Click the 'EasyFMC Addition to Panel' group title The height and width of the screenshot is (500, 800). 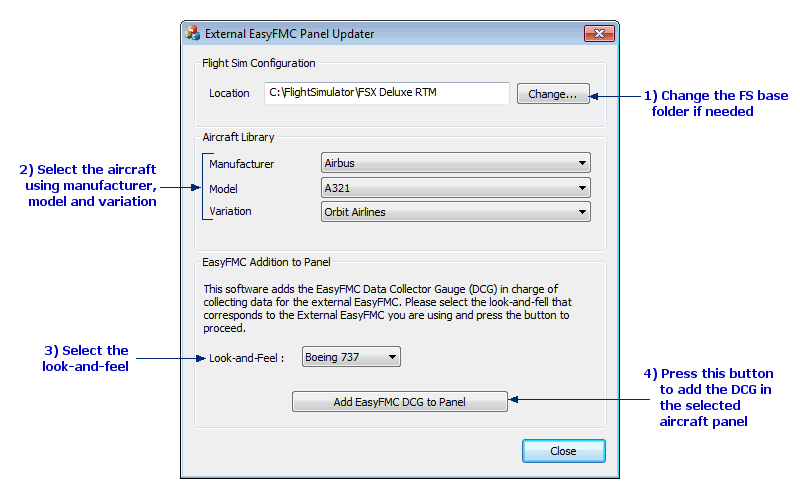[x=266, y=262]
